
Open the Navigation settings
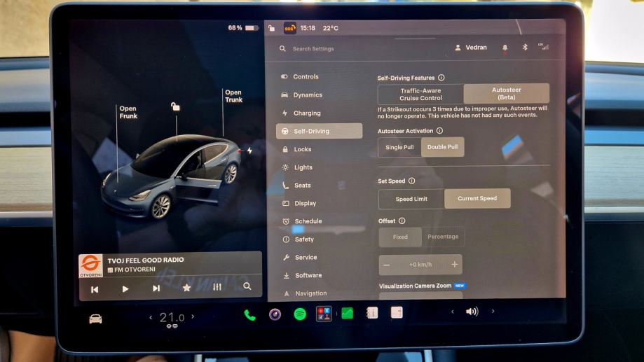tap(306, 293)
